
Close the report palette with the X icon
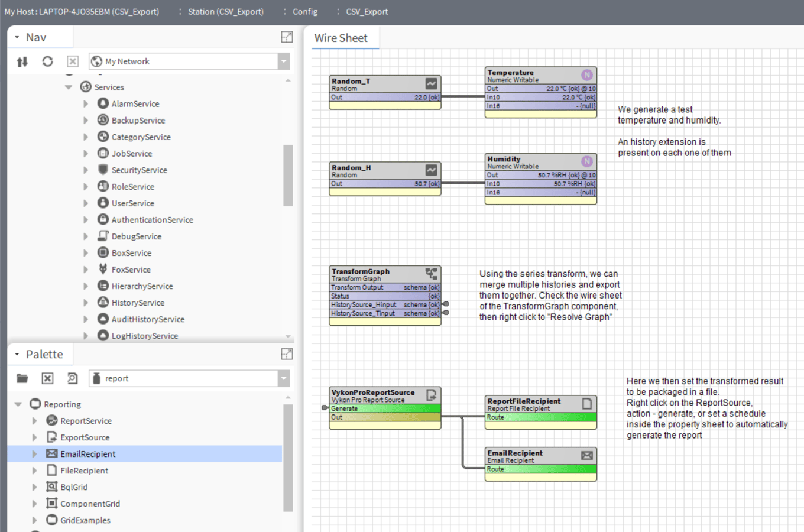pyautogui.click(x=47, y=378)
